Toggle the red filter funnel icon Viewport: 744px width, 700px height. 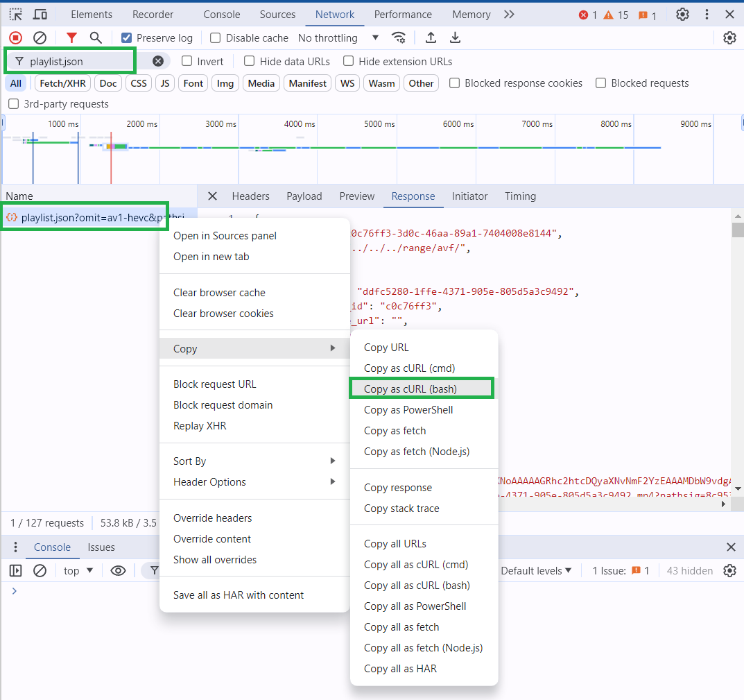(71, 37)
